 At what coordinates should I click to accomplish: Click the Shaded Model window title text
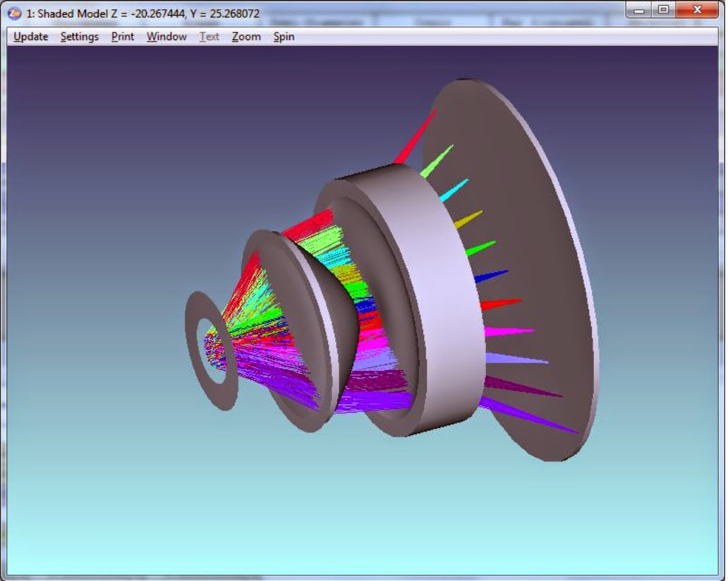tap(142, 13)
